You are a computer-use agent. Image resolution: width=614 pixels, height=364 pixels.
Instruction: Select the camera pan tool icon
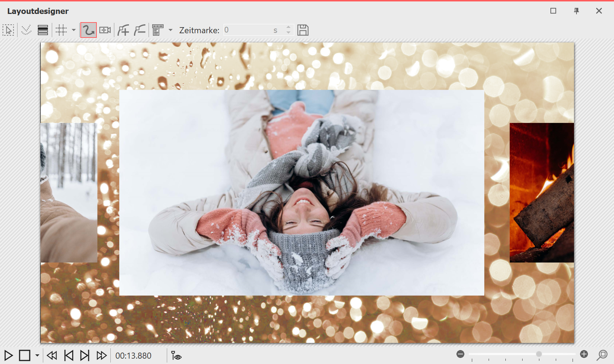coord(105,30)
